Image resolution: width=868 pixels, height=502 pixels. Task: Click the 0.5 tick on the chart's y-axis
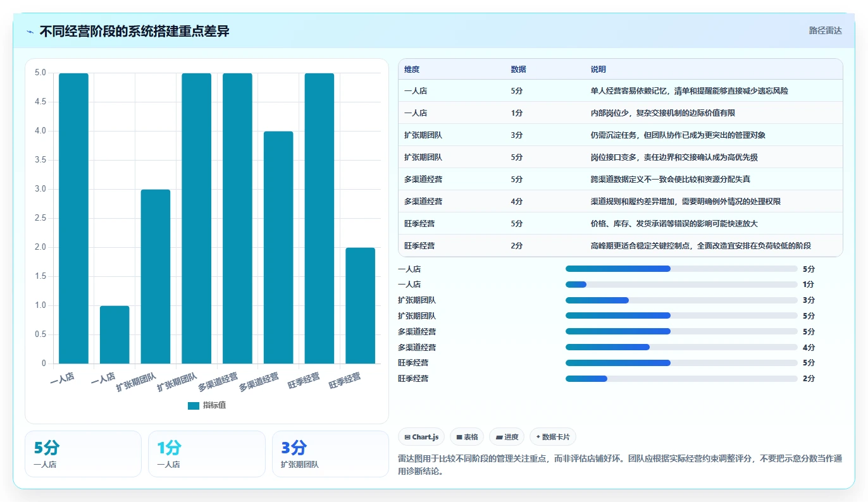click(40, 334)
